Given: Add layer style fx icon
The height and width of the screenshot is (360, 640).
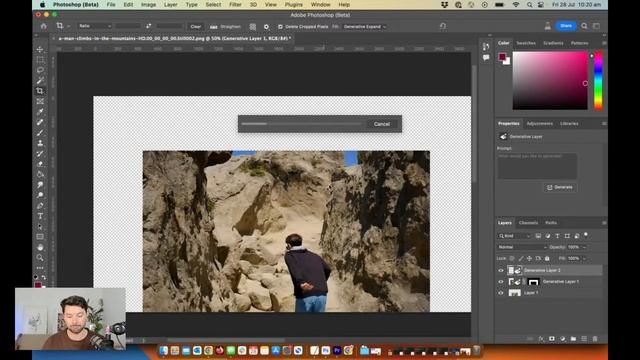Looking at the screenshot, I should 541,339.
